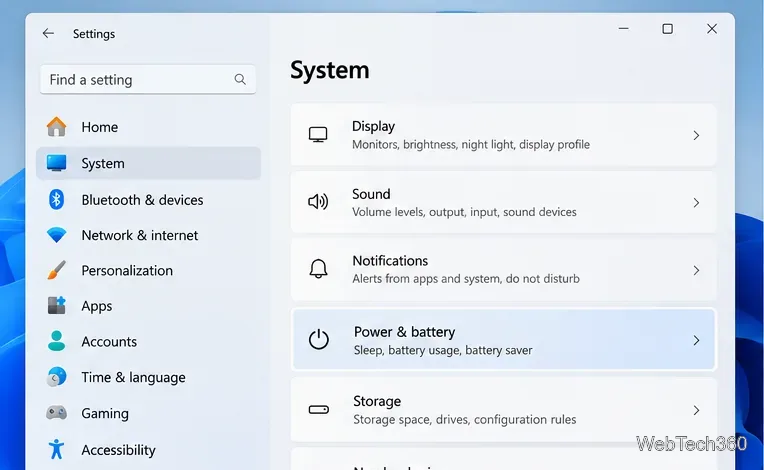Click the Notifications bell icon
The width and height of the screenshot is (764, 470).
(x=318, y=268)
